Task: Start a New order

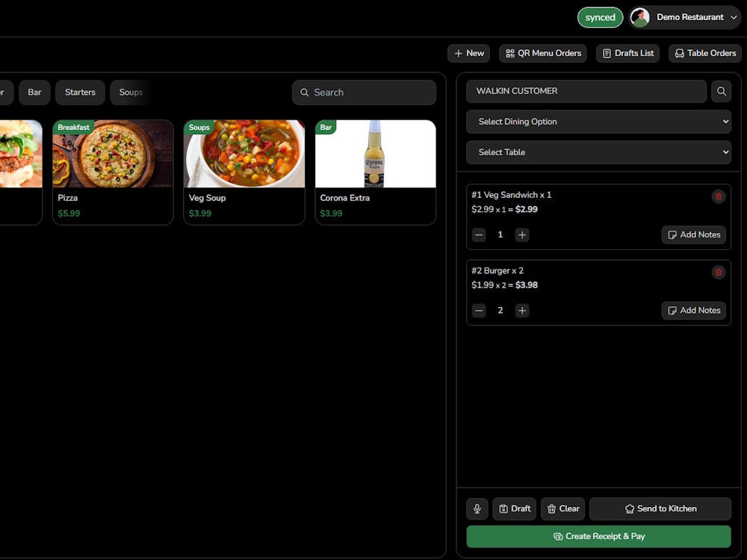Action: tap(469, 53)
